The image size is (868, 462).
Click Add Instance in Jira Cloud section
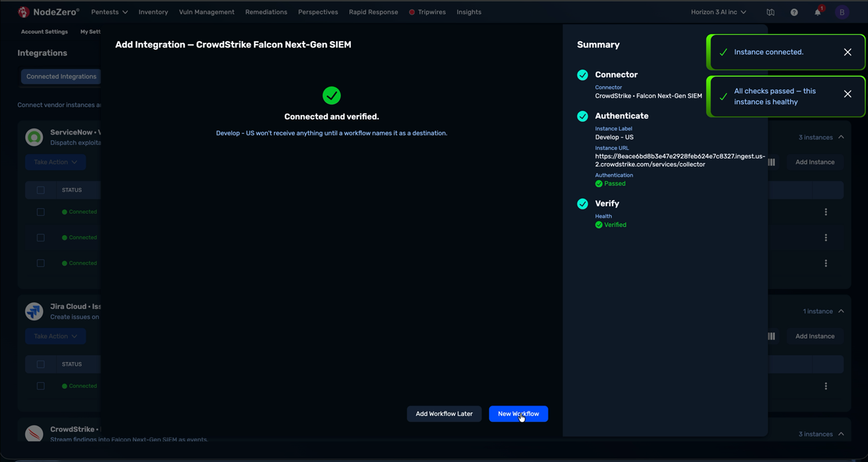[x=815, y=336]
